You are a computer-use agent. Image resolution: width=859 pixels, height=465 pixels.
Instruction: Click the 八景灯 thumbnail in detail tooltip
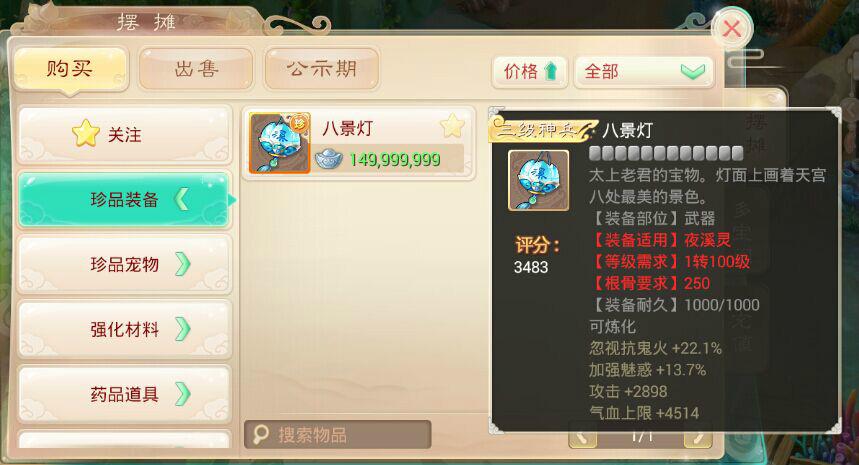pos(539,180)
